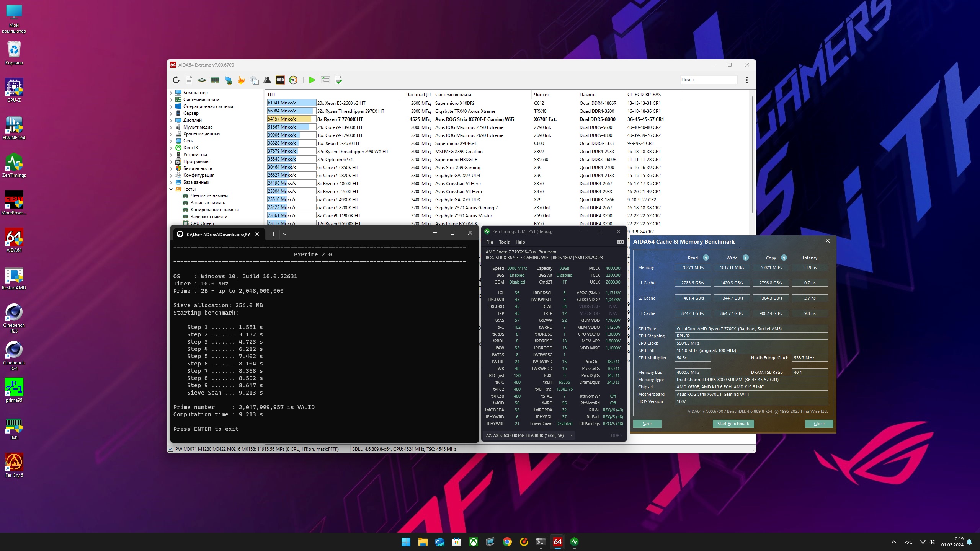
Task: Open the MorePowerTool desktop shortcut
Action: (14, 203)
